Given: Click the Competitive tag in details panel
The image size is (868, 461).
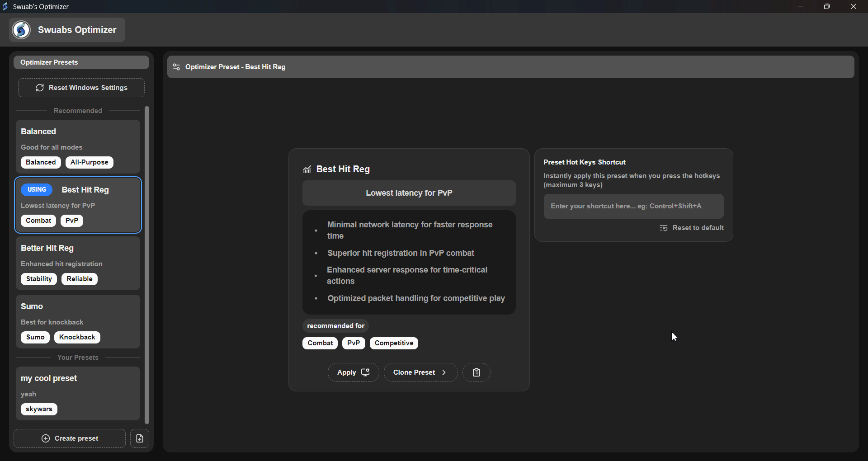Looking at the screenshot, I should tap(394, 343).
